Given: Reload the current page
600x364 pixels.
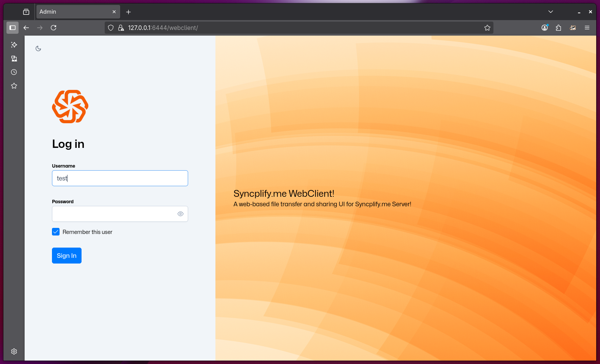Looking at the screenshot, I should 53,28.
